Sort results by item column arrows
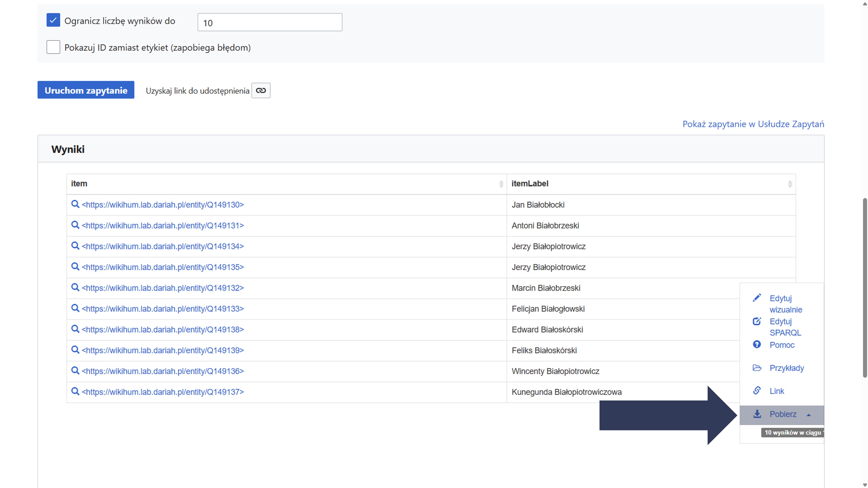The width and height of the screenshot is (868, 488). (501, 184)
